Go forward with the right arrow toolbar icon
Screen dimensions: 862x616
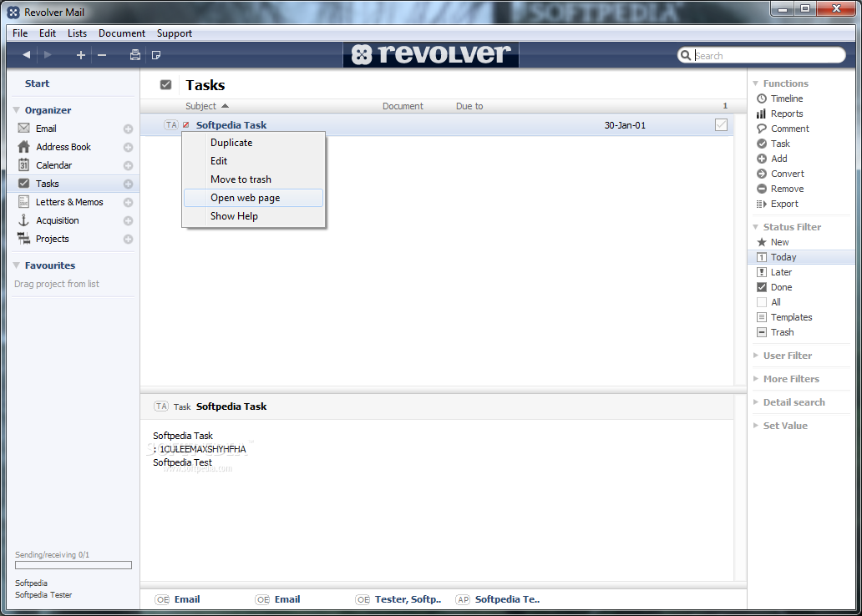(x=48, y=55)
